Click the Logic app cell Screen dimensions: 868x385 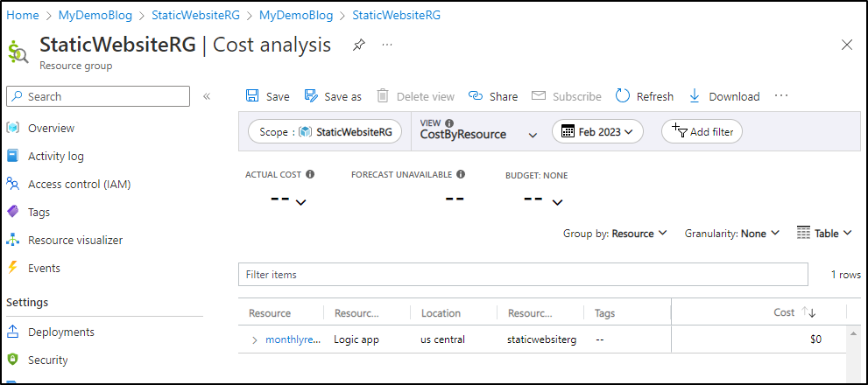356,339
